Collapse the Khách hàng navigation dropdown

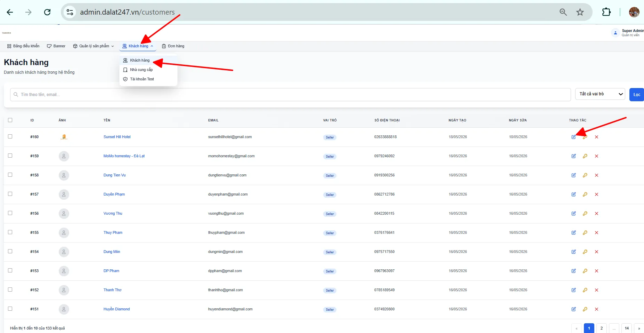(x=138, y=46)
